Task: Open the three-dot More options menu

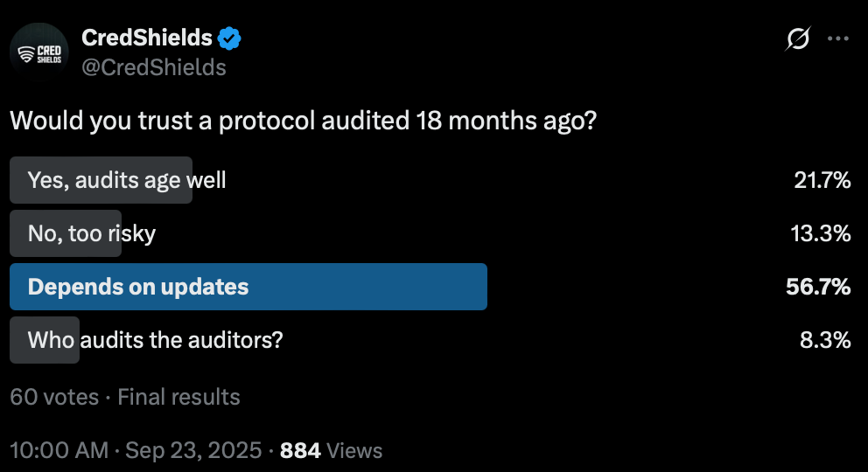Action: 838,39
